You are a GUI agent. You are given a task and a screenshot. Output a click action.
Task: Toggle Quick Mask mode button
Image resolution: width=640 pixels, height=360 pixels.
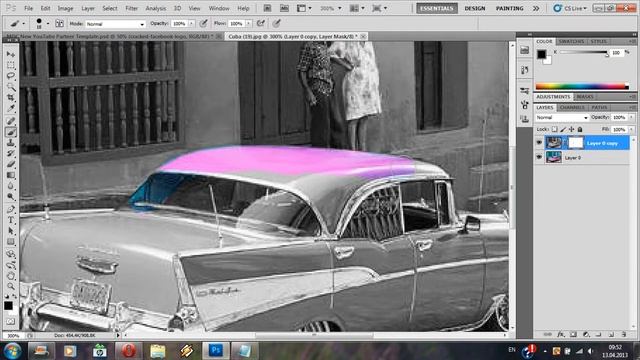click(11, 322)
